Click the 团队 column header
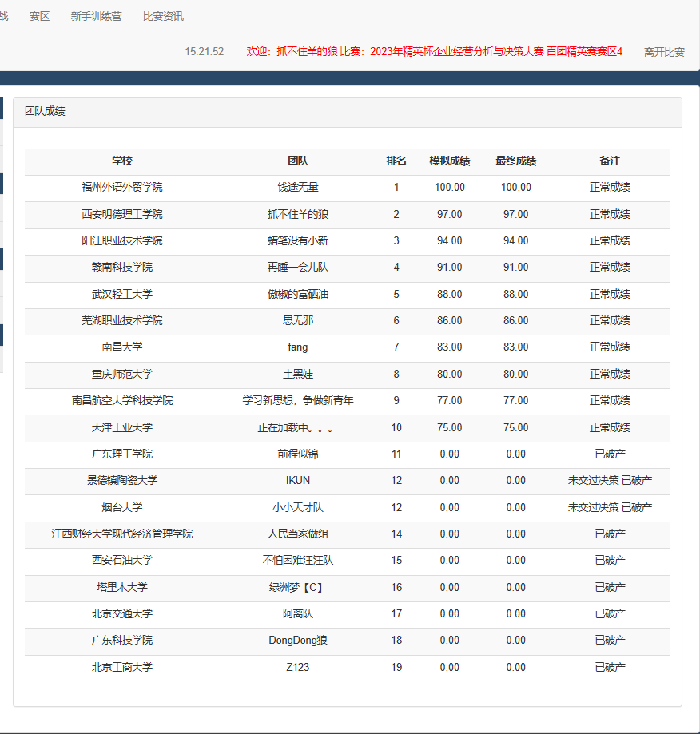 pyautogui.click(x=298, y=161)
